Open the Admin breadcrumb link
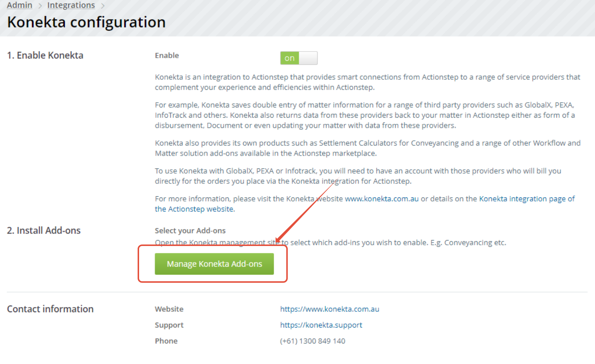 (x=20, y=5)
